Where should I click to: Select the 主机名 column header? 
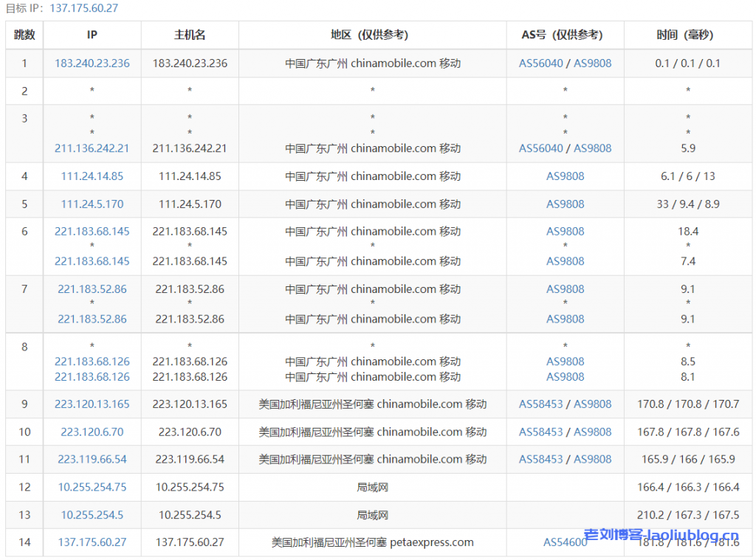188,34
